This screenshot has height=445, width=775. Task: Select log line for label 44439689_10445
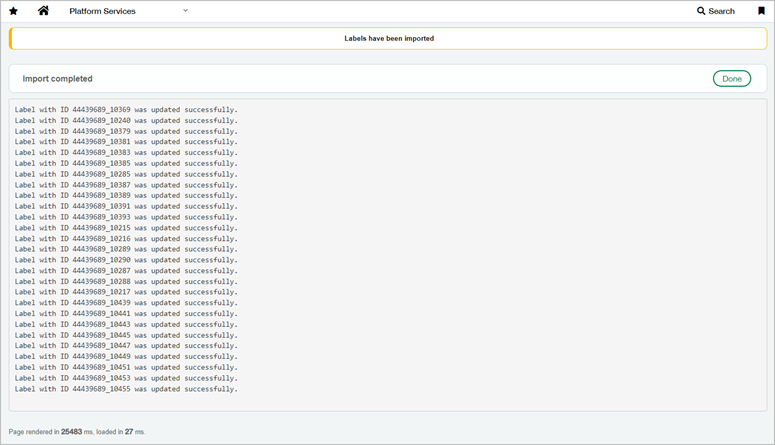pyautogui.click(x=126, y=335)
